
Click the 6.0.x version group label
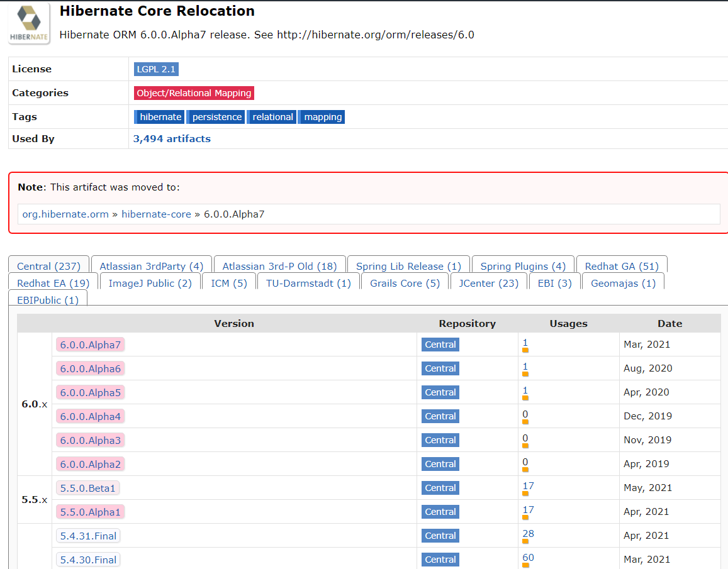(35, 404)
